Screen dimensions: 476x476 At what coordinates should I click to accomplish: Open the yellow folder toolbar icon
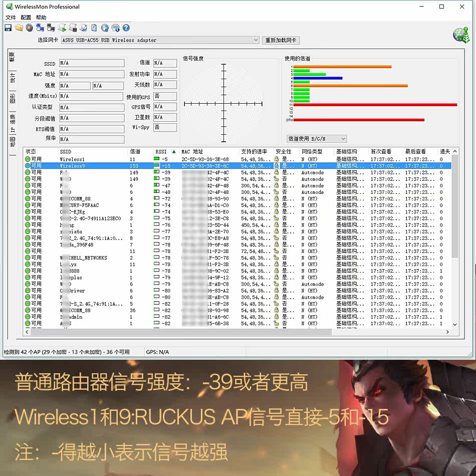19,28
